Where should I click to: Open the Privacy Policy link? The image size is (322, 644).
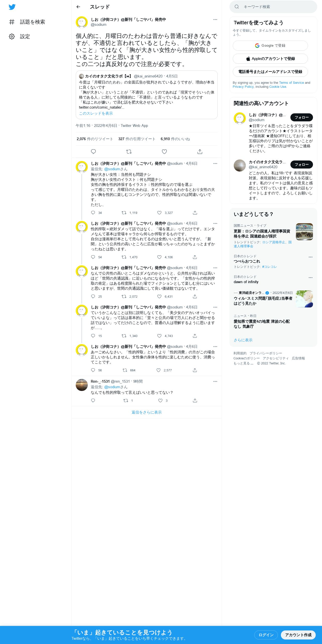[x=243, y=87]
